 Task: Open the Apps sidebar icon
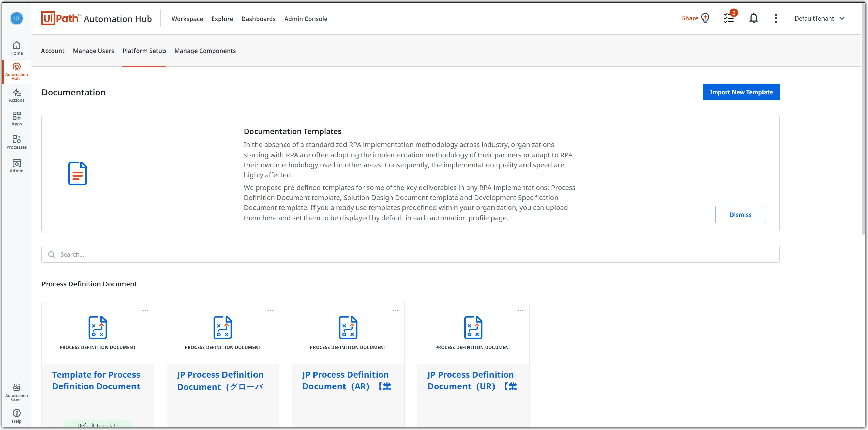coord(17,119)
